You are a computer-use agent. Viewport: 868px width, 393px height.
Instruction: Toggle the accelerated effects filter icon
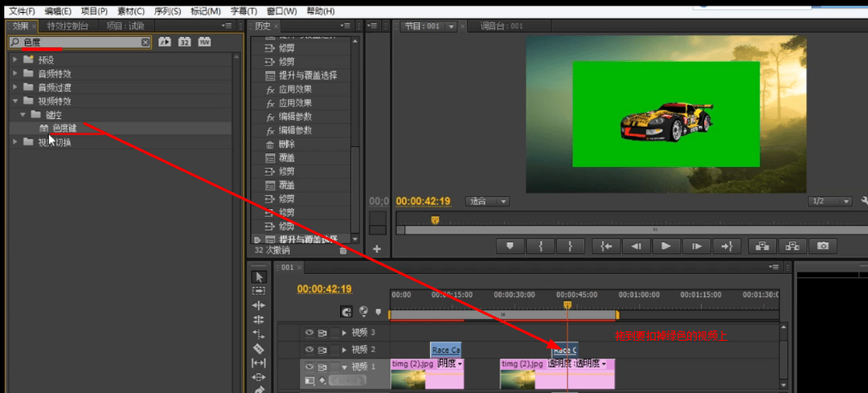(x=165, y=42)
